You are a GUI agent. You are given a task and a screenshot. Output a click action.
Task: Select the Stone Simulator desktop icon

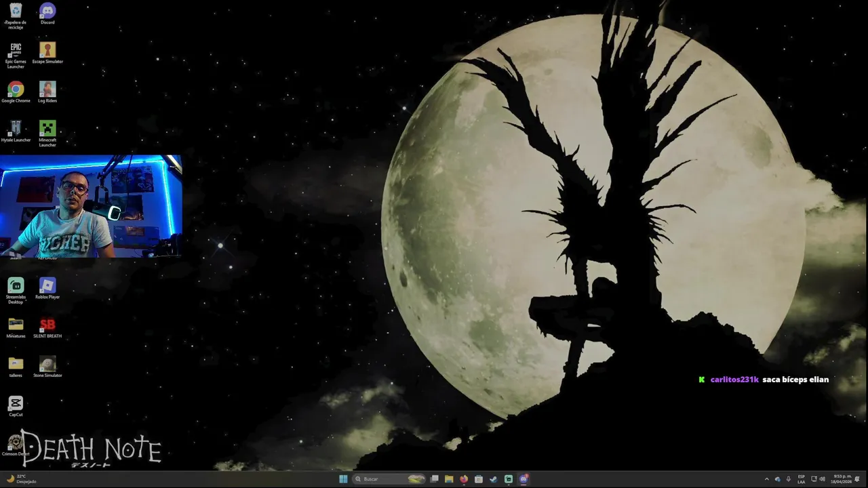pyautogui.click(x=47, y=367)
